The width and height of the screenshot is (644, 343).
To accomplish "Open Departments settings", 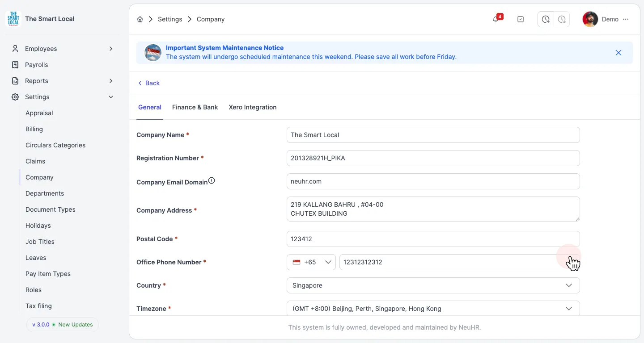I will 45,193.
